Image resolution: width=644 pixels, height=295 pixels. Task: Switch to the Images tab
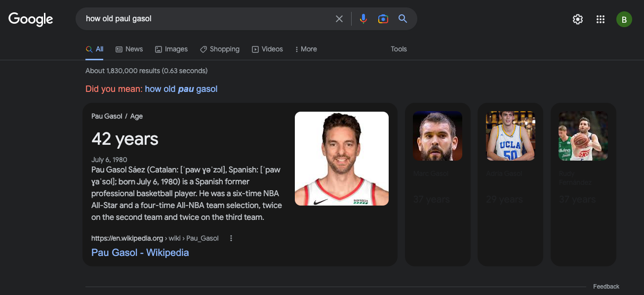pos(171,49)
